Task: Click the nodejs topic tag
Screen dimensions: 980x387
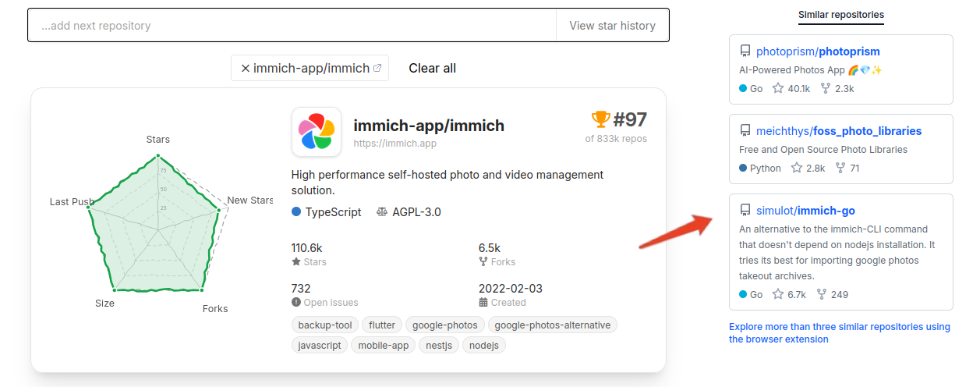Action: pyautogui.click(x=484, y=346)
